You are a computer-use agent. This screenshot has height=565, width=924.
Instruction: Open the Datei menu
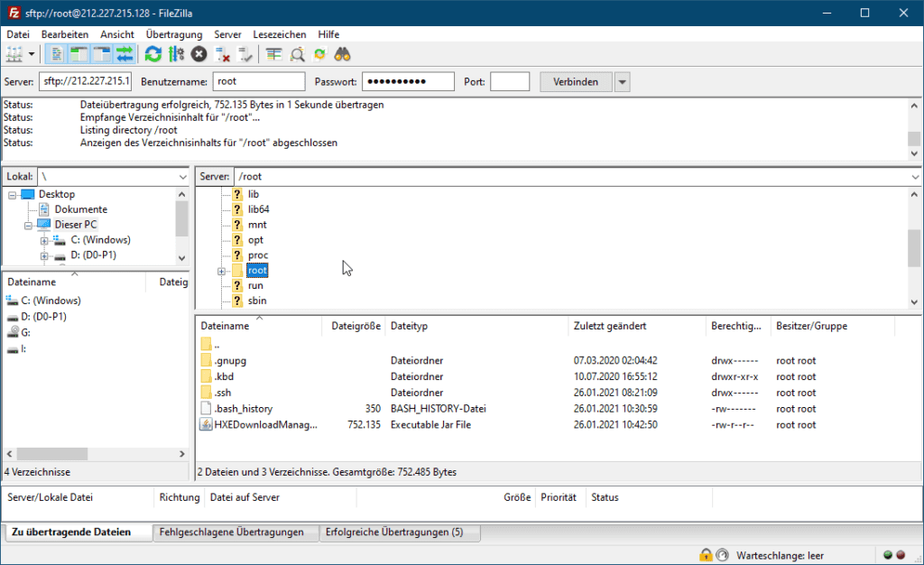(18, 34)
